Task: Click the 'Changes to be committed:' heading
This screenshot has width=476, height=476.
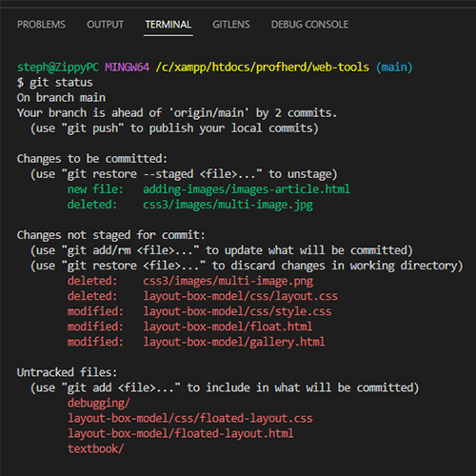Action: pyautogui.click(x=92, y=159)
